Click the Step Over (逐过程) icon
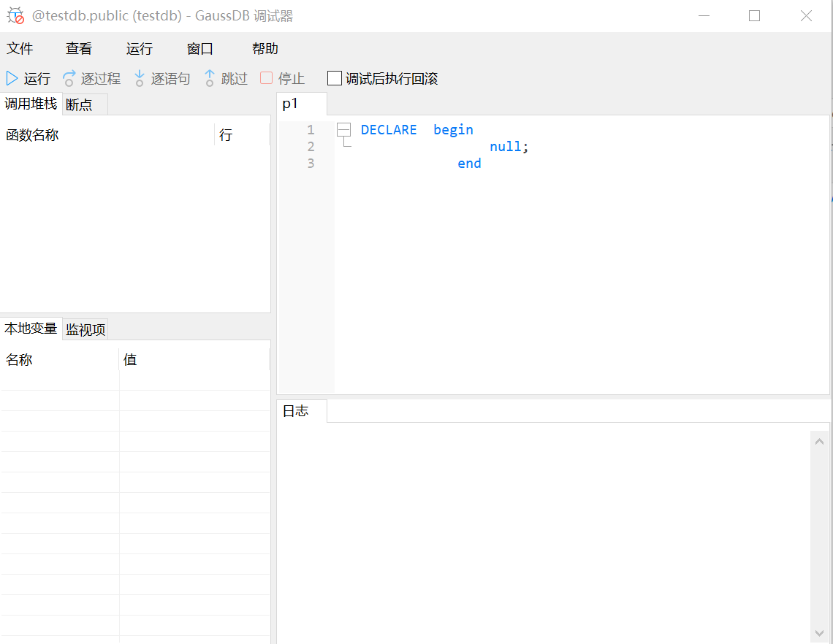Image resolution: width=833 pixels, height=644 pixels. coord(69,78)
